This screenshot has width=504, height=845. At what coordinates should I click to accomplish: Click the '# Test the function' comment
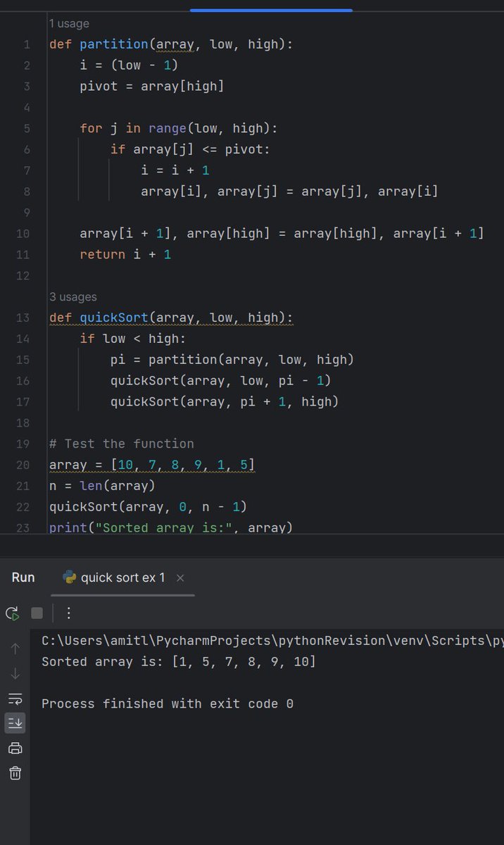coord(121,444)
